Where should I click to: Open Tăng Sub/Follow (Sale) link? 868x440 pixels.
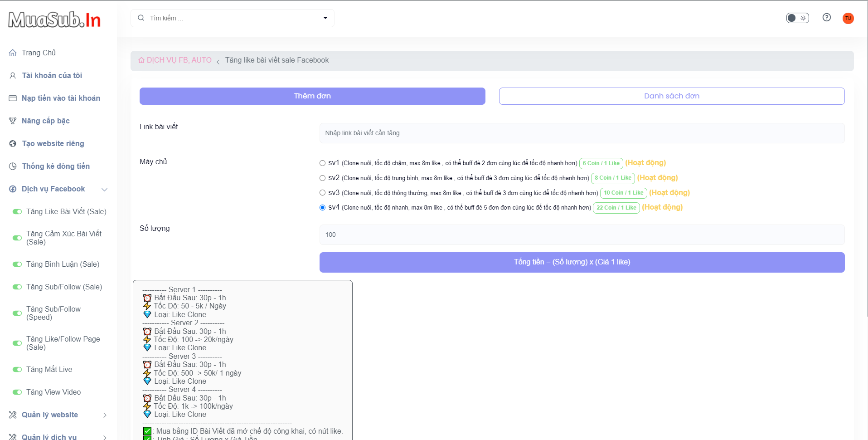tap(64, 287)
